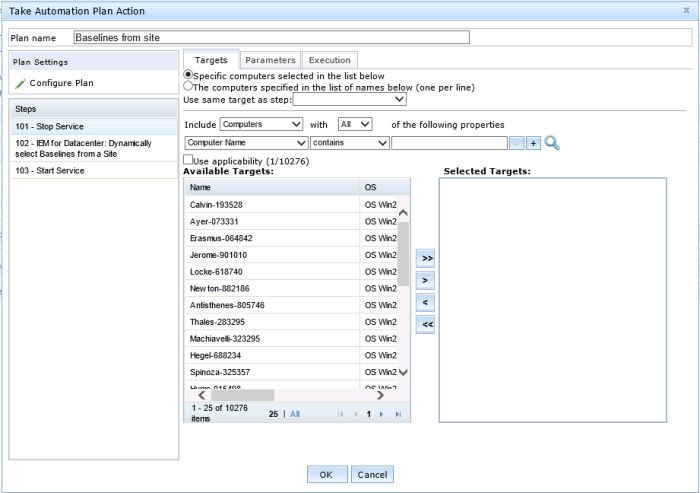Add a filter property with plus button

533,143
